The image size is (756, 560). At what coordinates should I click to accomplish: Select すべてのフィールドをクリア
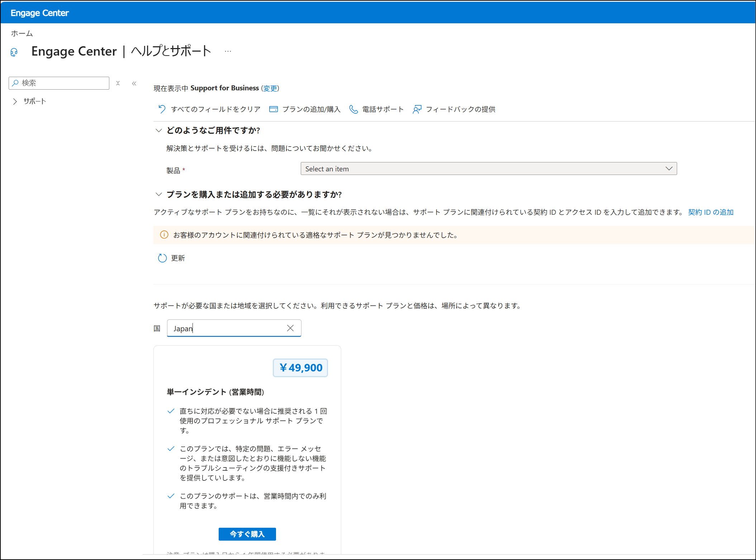pyautogui.click(x=215, y=109)
